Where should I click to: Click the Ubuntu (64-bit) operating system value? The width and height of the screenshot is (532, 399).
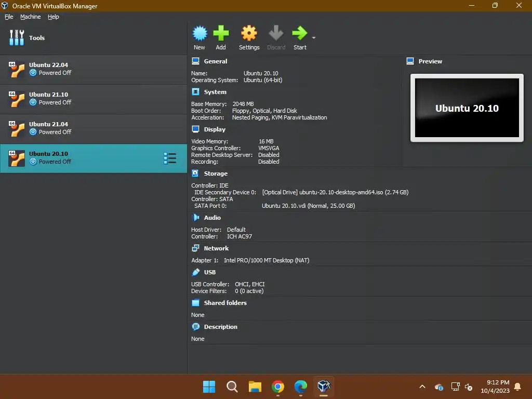click(263, 80)
